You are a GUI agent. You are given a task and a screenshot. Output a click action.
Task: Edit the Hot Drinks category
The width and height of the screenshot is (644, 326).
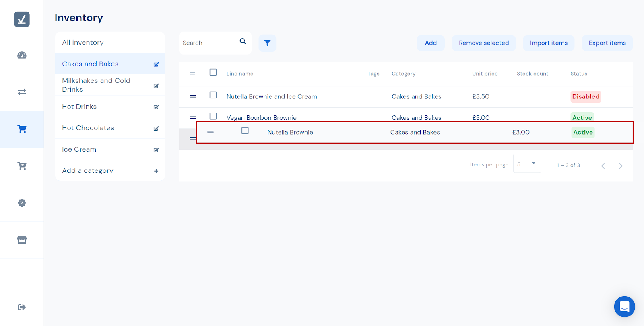[x=156, y=107]
